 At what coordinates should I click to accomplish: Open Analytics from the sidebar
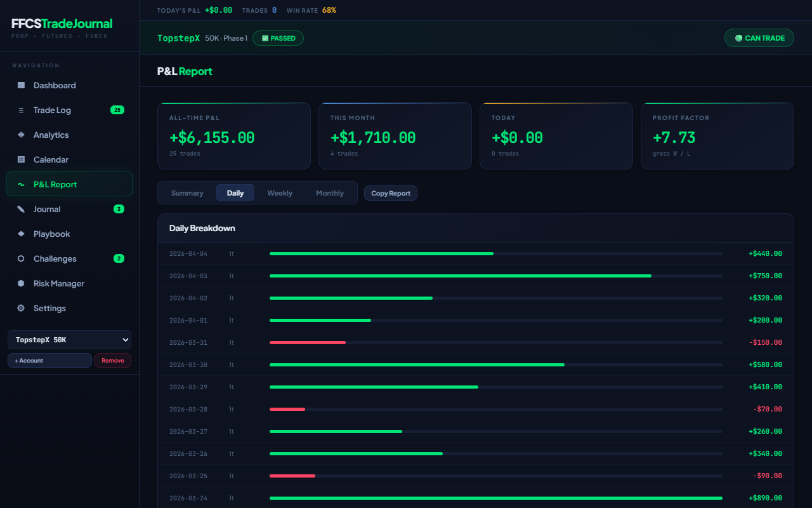(x=69, y=135)
